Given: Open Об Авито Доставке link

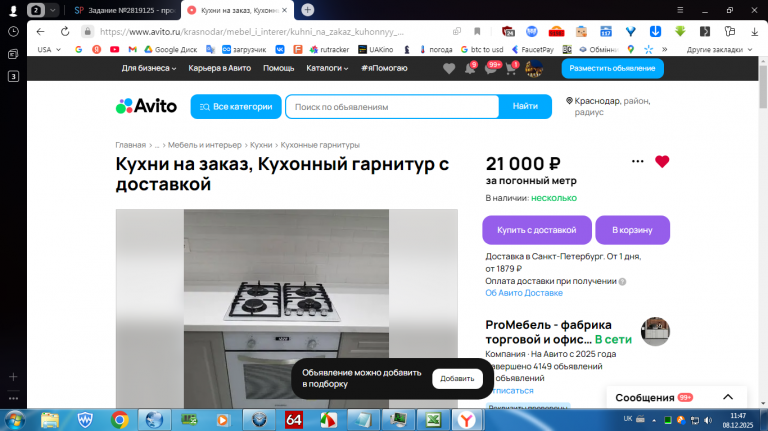Looking at the screenshot, I should [x=524, y=293].
